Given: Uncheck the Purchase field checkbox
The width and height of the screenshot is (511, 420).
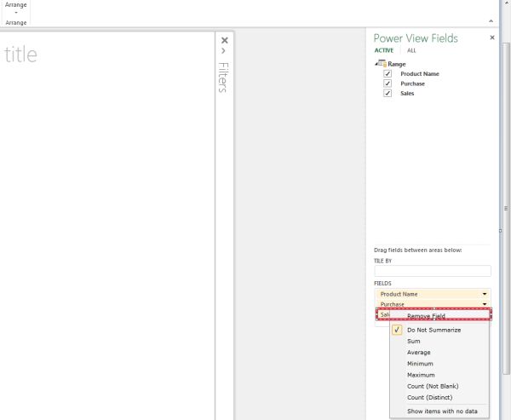Looking at the screenshot, I should point(388,83).
